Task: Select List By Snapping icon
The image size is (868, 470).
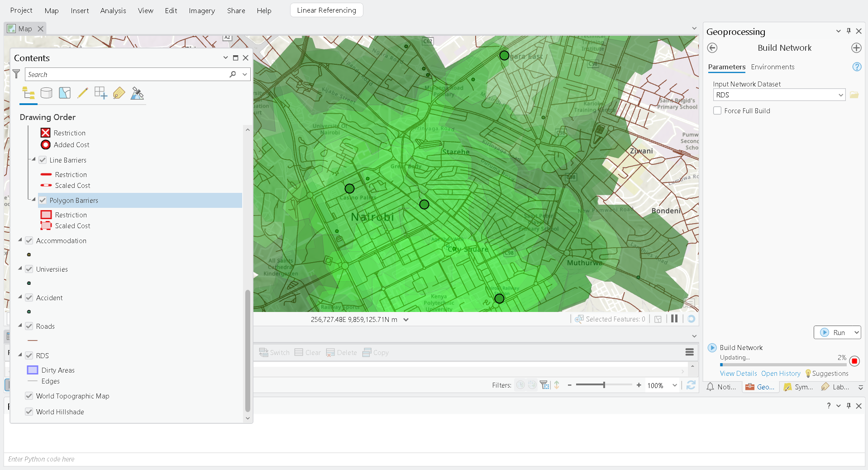Action: [100, 93]
